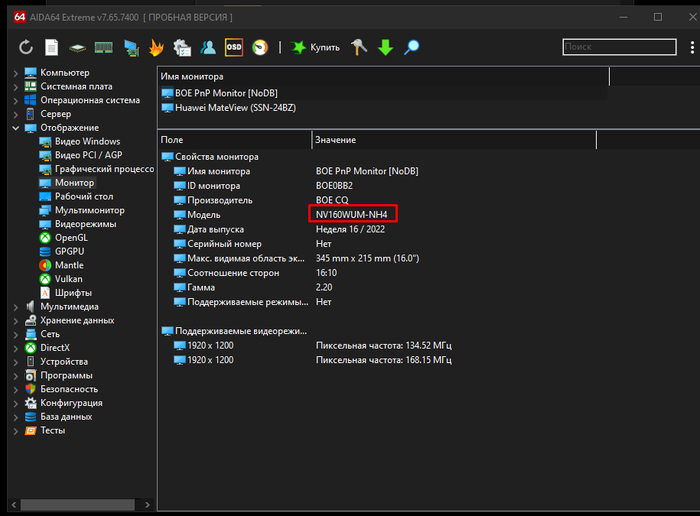The width and height of the screenshot is (700, 516).
Task: Select Видео Windows in the tree
Action: [x=87, y=142]
